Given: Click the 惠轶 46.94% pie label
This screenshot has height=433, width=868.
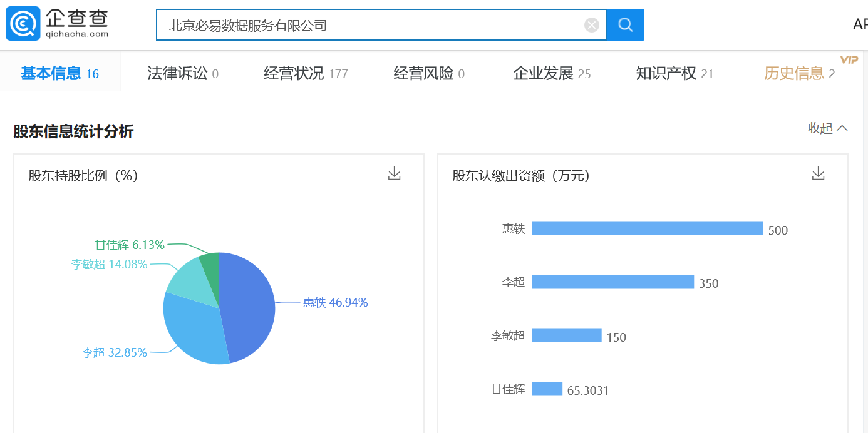Looking at the screenshot, I should [x=335, y=303].
